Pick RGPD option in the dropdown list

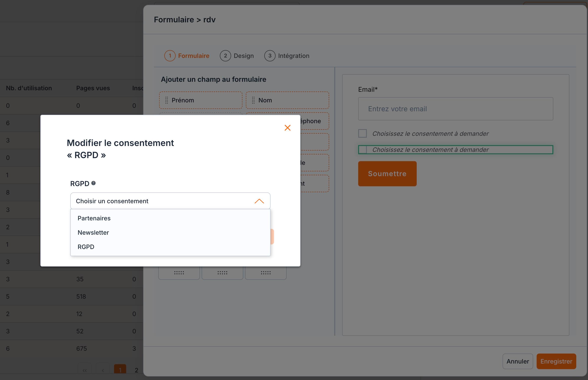170,247
